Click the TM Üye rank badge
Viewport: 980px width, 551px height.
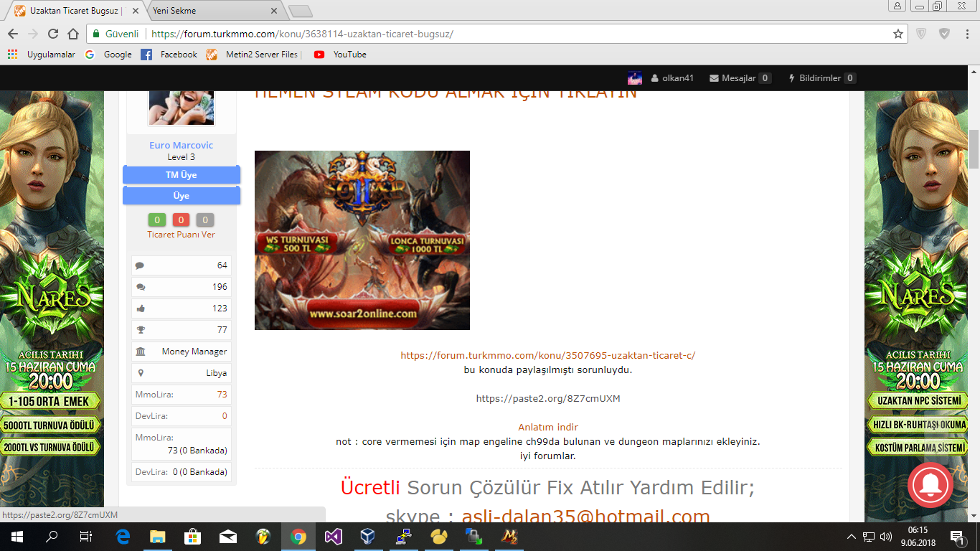coord(182,175)
